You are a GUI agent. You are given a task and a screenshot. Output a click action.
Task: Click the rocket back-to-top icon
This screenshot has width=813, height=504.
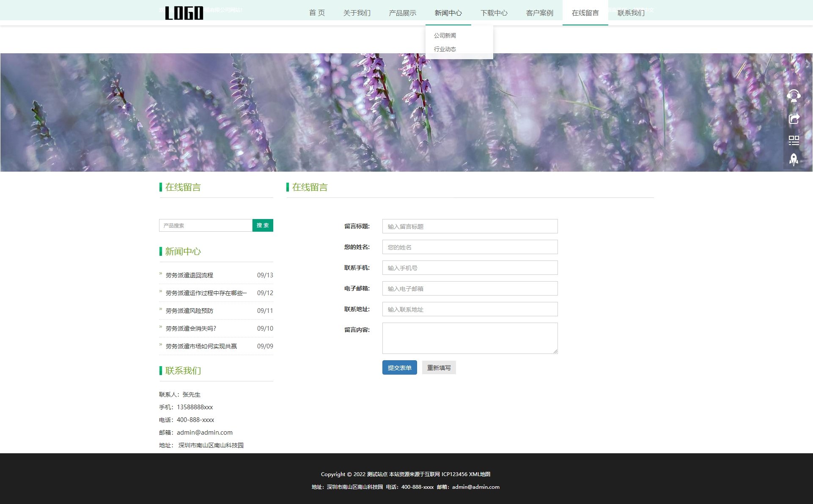click(794, 159)
